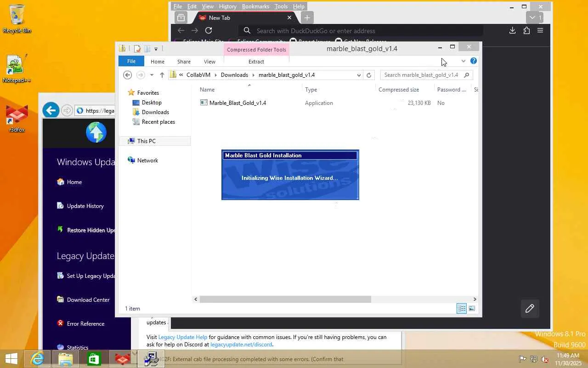Screen dimensions: 588x368
Task: Click the Internet Explorer back arrow button
Action: 51,110
